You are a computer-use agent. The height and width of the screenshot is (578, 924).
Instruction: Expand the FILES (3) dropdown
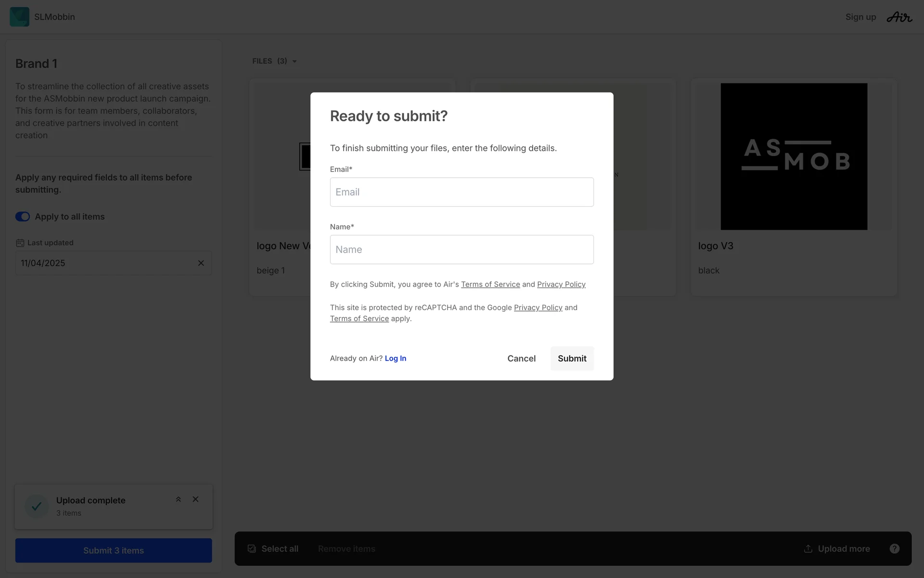(x=295, y=61)
